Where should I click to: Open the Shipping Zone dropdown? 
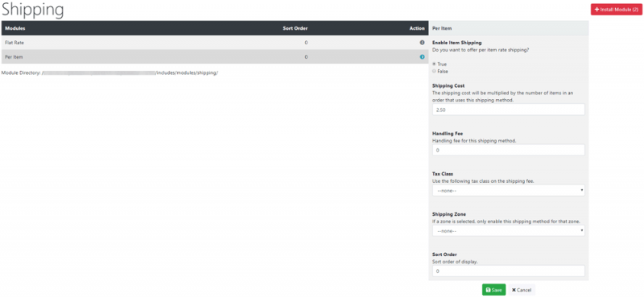point(509,231)
